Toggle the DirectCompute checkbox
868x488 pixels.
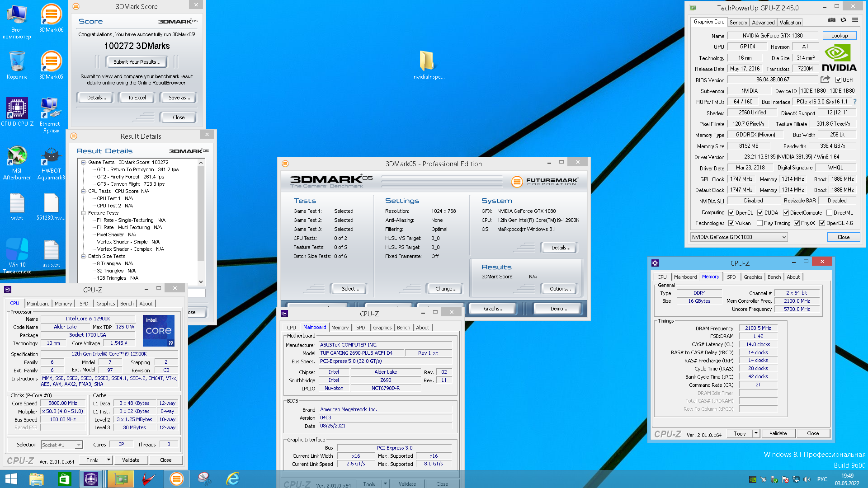(786, 213)
